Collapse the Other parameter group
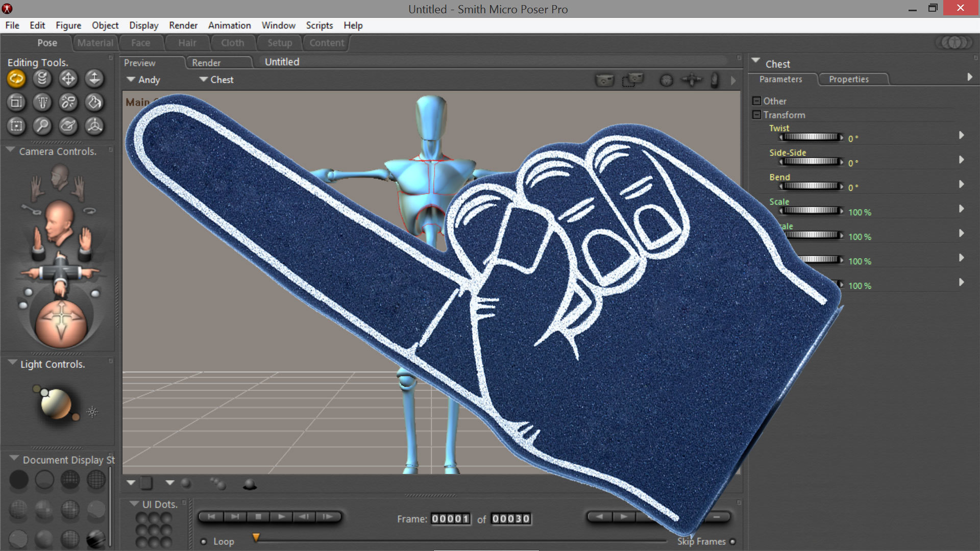 (x=757, y=101)
